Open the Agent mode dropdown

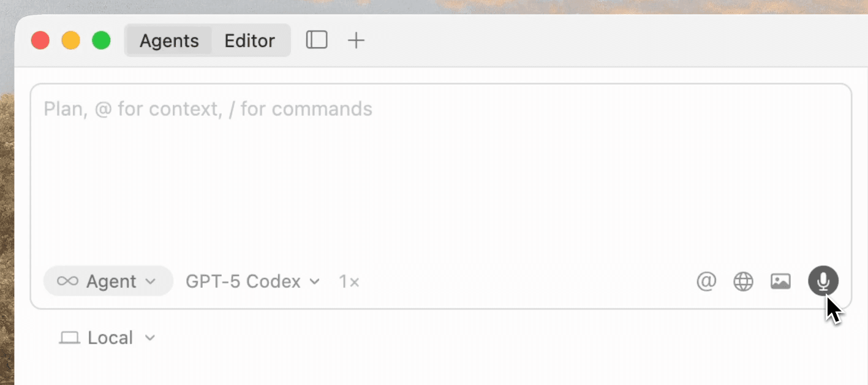(108, 282)
